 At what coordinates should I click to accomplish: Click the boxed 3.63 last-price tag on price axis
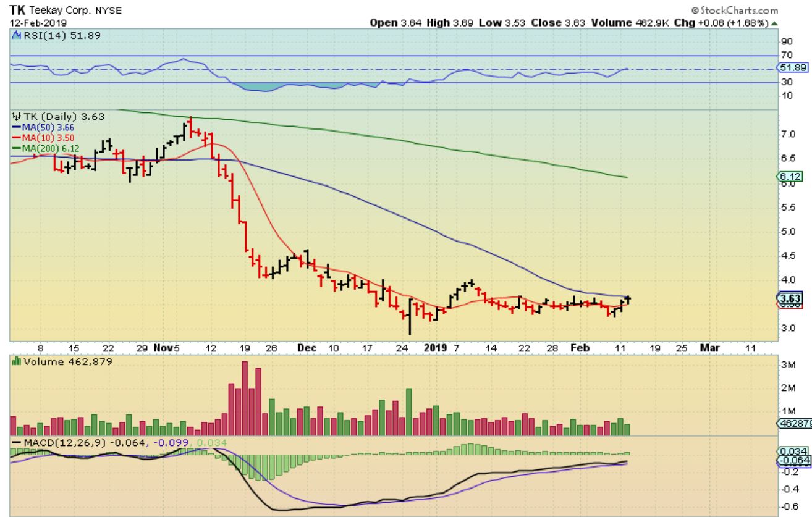click(x=789, y=299)
